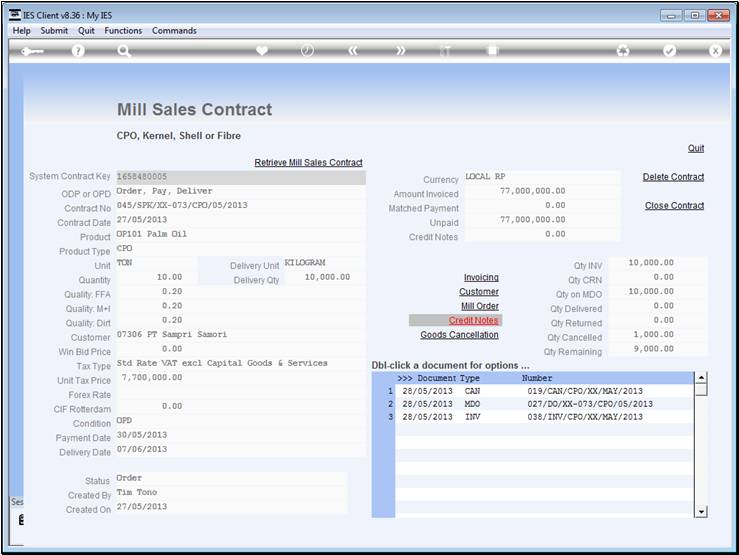Click the Tax Type field value
Screen dimensions: 739x555
coord(241,363)
